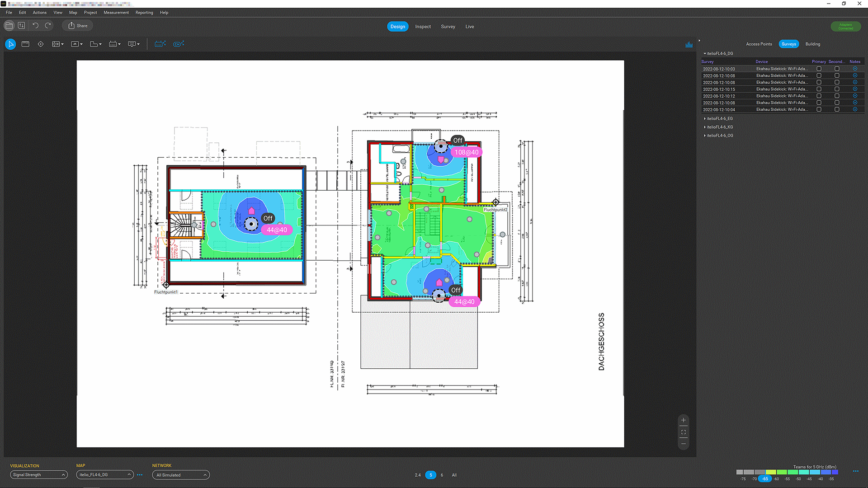The height and width of the screenshot is (488, 868).
Task: Open notes for survey 2022-08-12-10:15
Action: pyautogui.click(x=855, y=89)
